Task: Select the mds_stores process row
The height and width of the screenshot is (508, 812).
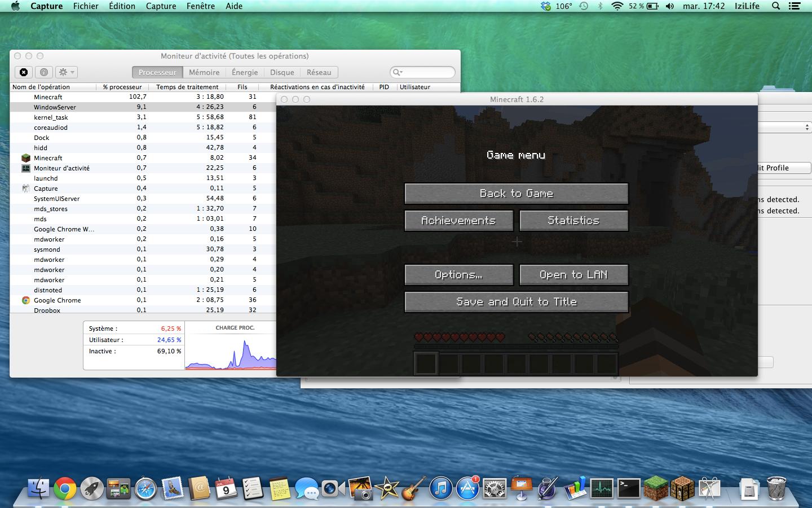Action: tap(143, 209)
